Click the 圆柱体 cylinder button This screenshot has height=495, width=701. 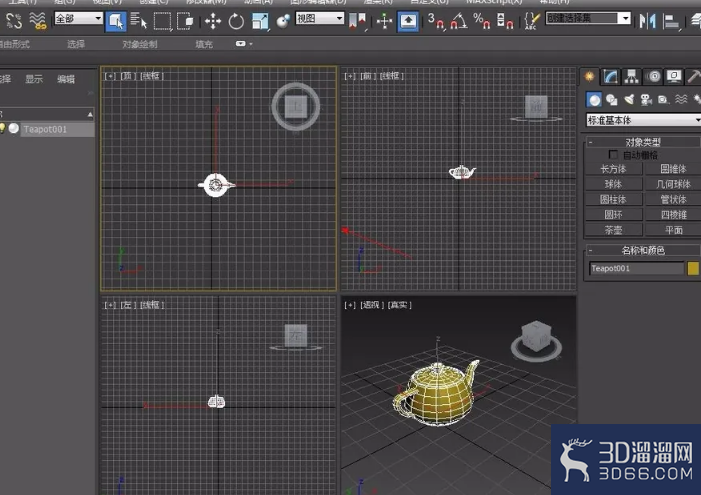coord(613,199)
